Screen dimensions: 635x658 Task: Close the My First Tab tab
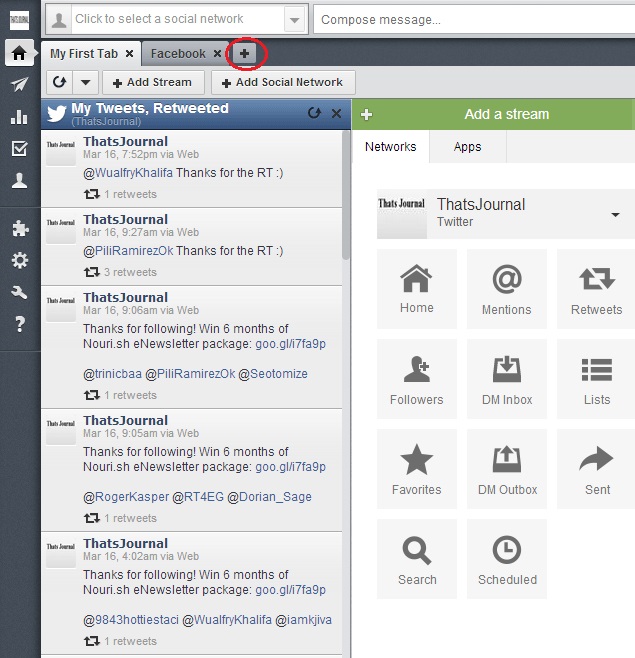(x=130, y=54)
